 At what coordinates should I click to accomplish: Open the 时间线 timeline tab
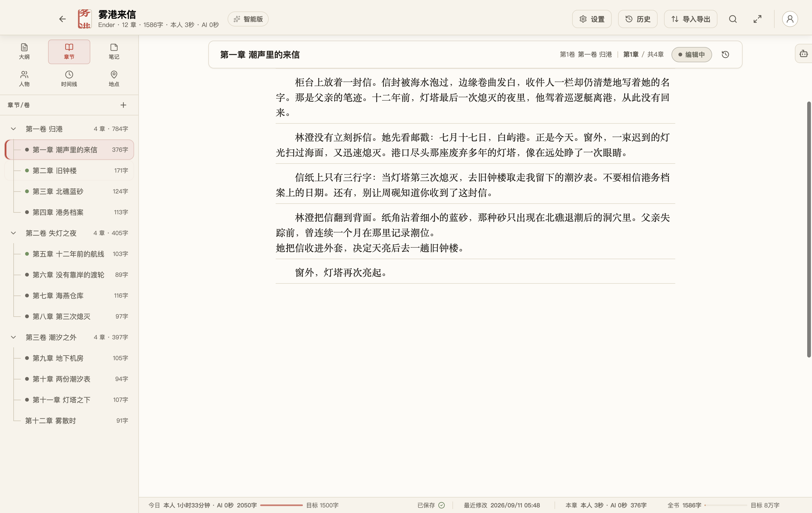69,79
